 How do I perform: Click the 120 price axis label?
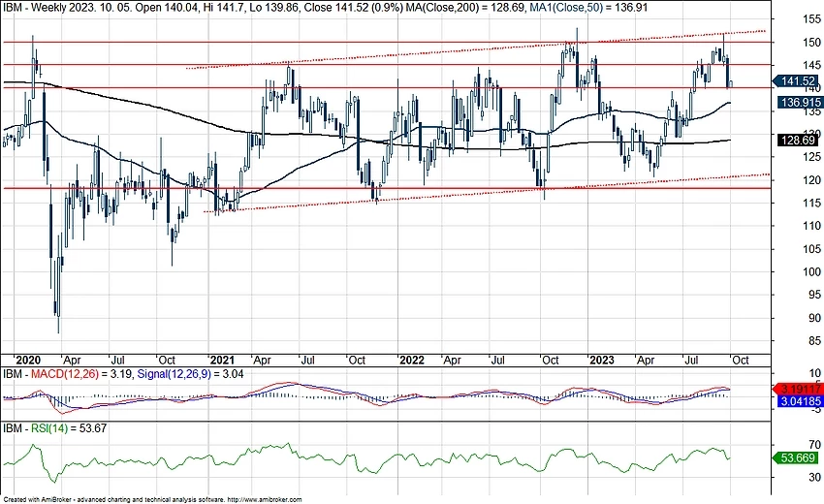(x=811, y=180)
